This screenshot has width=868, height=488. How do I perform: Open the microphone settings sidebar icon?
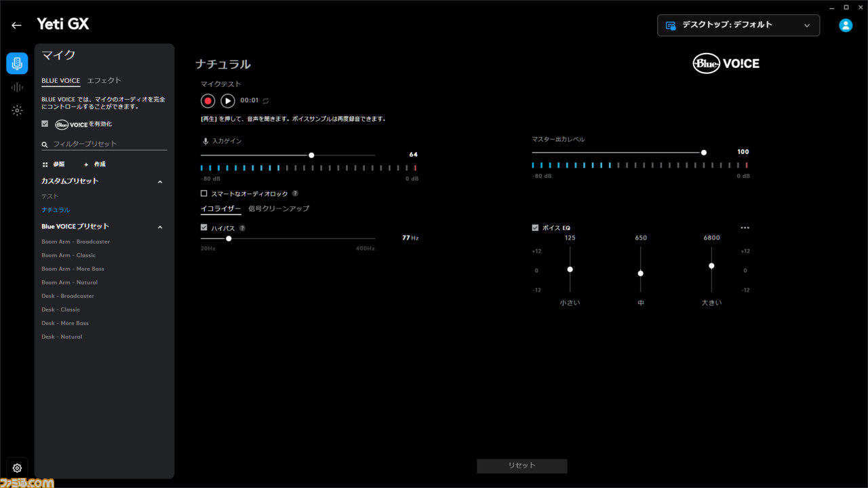(x=17, y=63)
